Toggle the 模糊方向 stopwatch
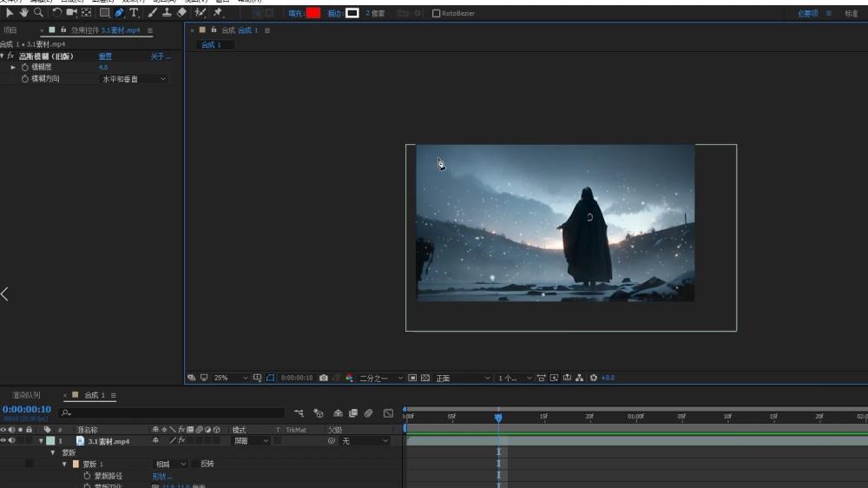The height and width of the screenshot is (488, 868). [24, 79]
